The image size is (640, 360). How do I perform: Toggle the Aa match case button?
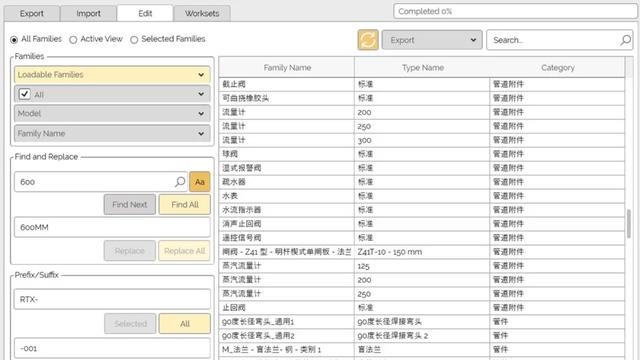pyautogui.click(x=200, y=182)
